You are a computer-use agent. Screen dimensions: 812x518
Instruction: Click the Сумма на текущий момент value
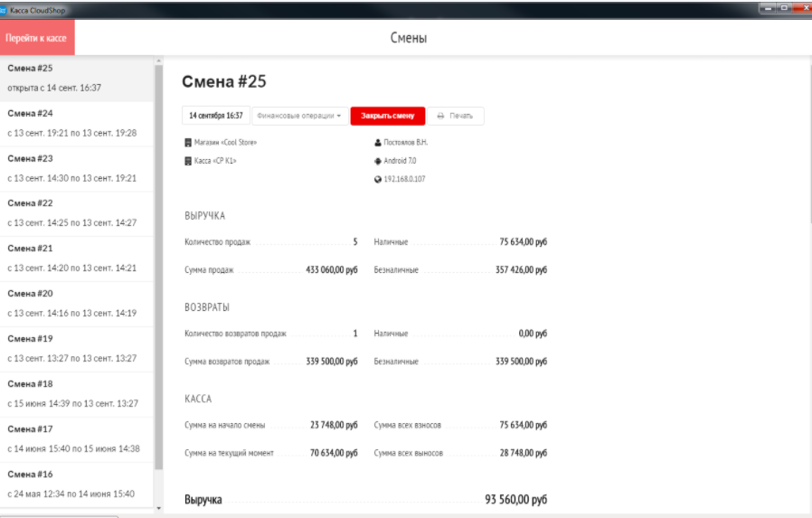click(334, 453)
